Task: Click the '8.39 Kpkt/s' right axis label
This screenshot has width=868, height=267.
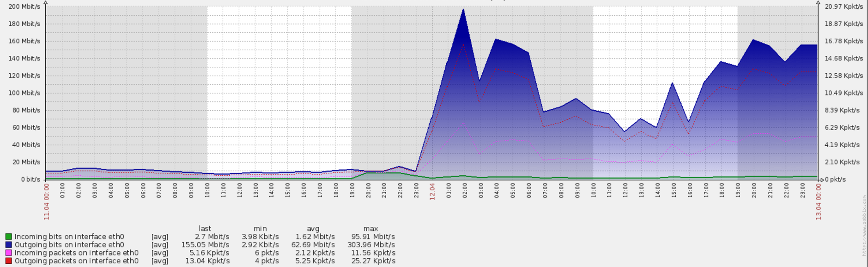Action: [842, 110]
